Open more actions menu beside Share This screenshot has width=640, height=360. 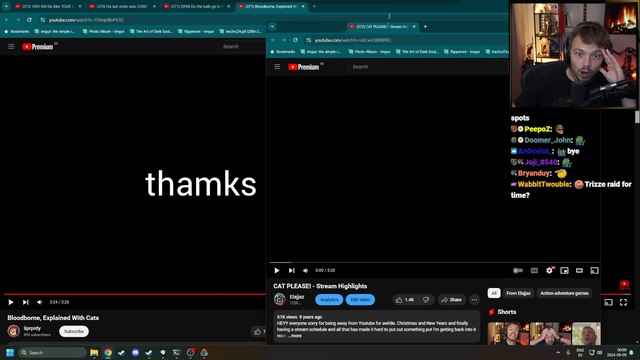[474, 300]
